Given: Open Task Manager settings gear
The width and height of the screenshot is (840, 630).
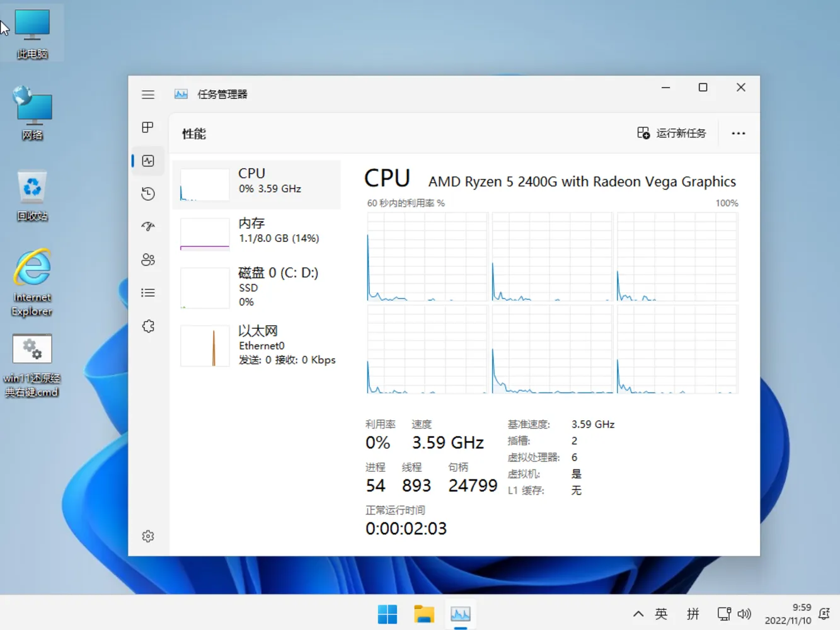Looking at the screenshot, I should tap(147, 535).
